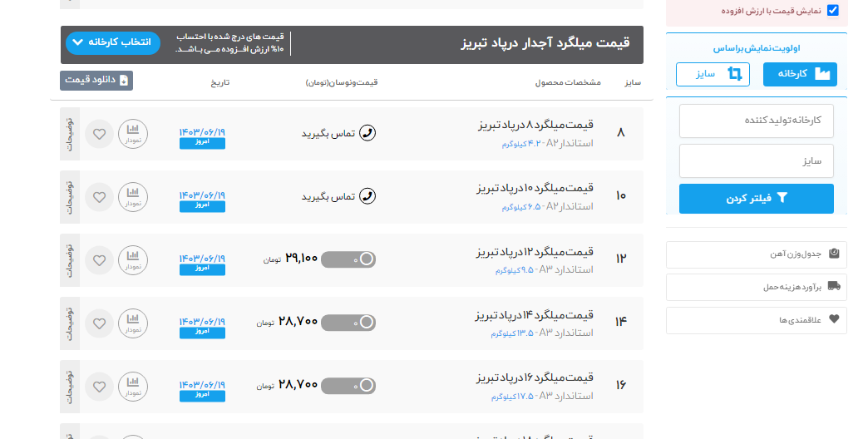Click the heart icon for rebar size 14
Image resolution: width=868 pixels, height=439 pixels.
pyautogui.click(x=99, y=323)
